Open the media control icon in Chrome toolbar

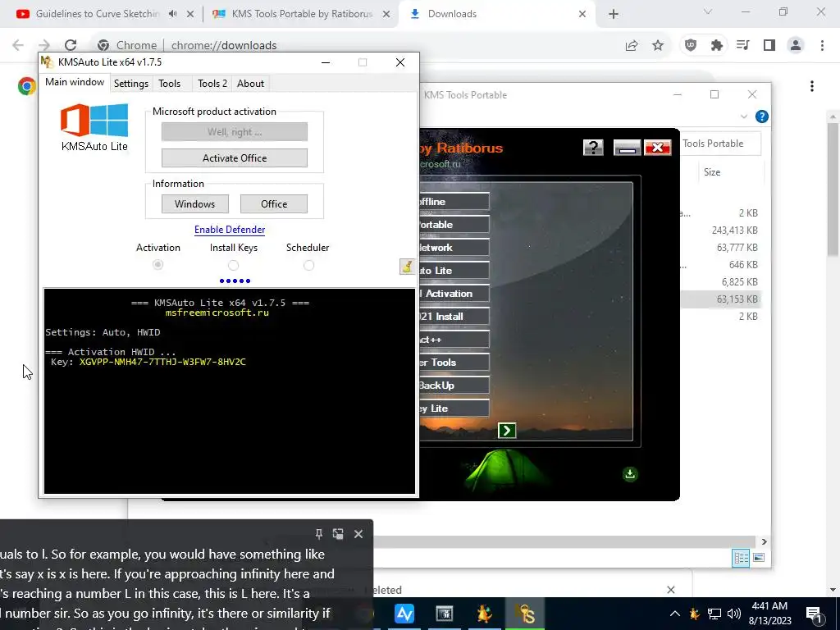coord(742,46)
